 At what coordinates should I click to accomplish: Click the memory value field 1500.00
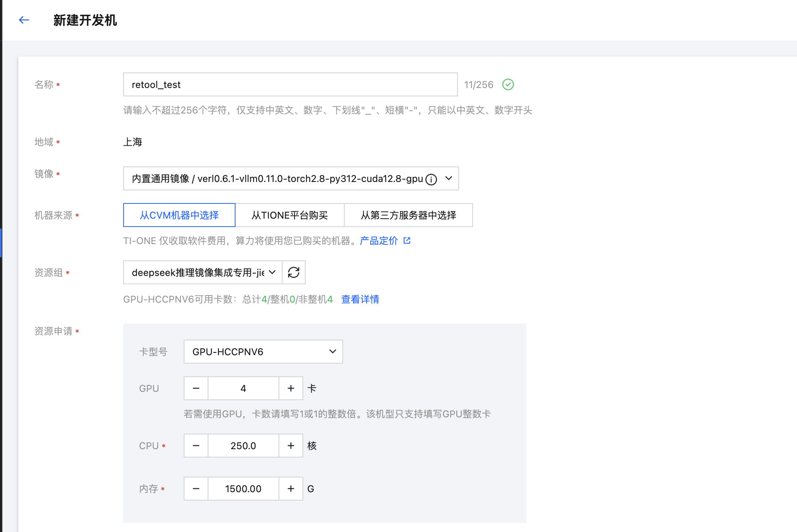tap(243, 489)
